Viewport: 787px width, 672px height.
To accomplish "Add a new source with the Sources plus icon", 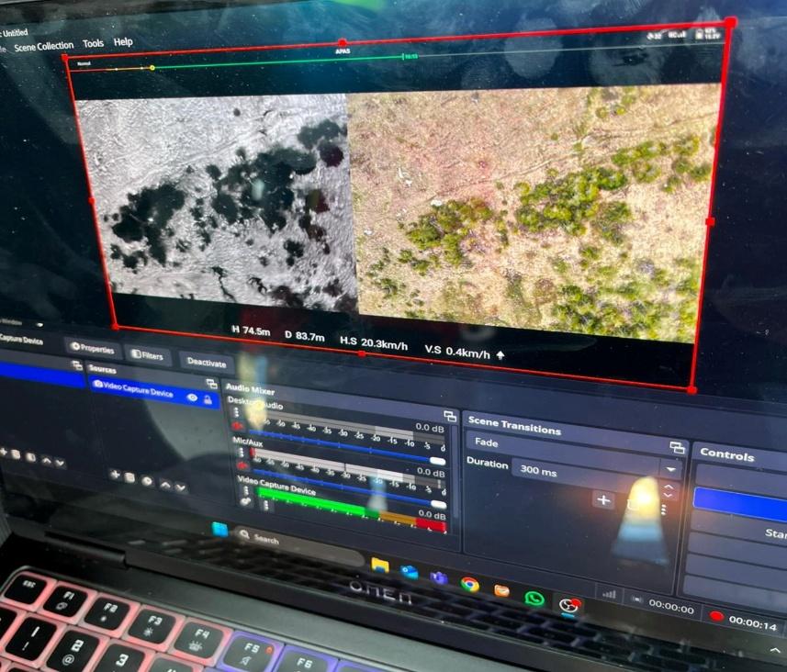I will click(116, 475).
